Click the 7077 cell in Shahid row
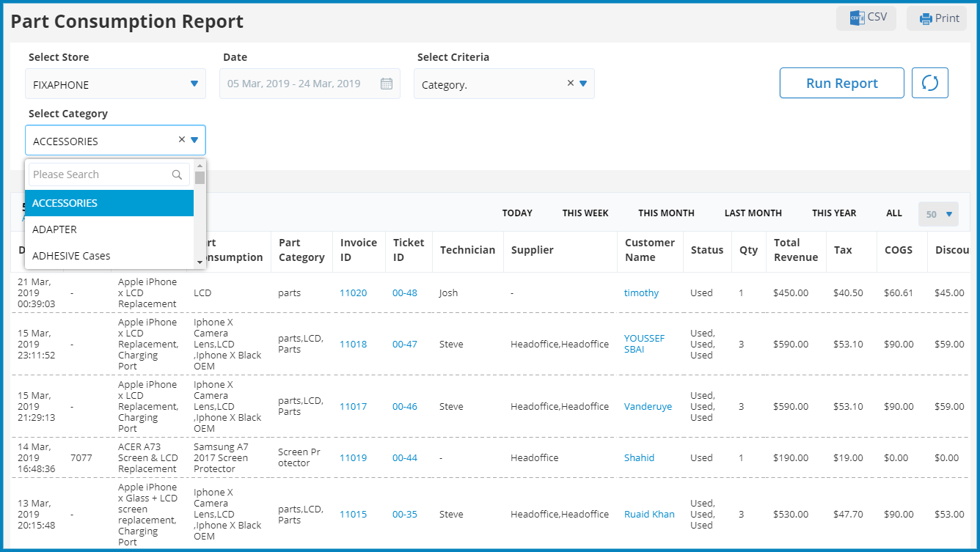The image size is (980, 552). pyautogui.click(x=81, y=457)
